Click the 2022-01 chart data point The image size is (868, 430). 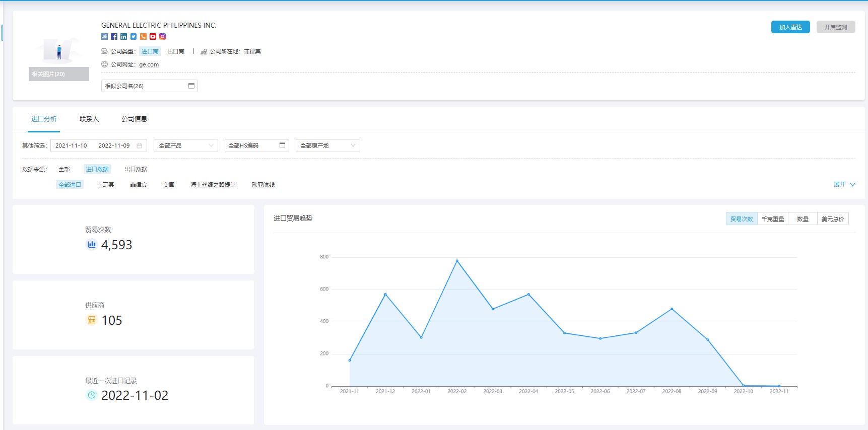(421, 337)
